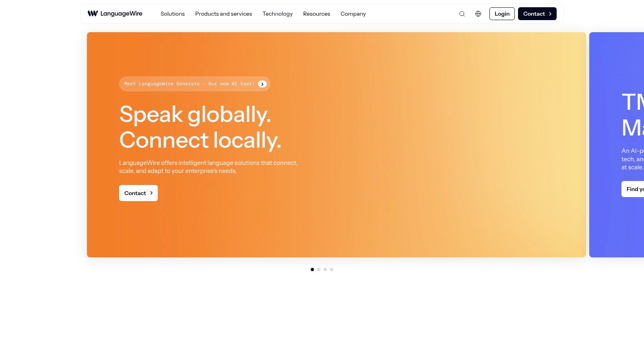The height and width of the screenshot is (362, 644).
Task: Go to third carousel slide dot
Action: (325, 269)
